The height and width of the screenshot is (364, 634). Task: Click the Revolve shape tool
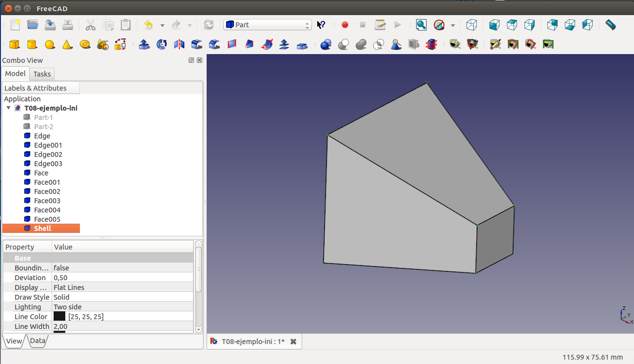coord(162,45)
